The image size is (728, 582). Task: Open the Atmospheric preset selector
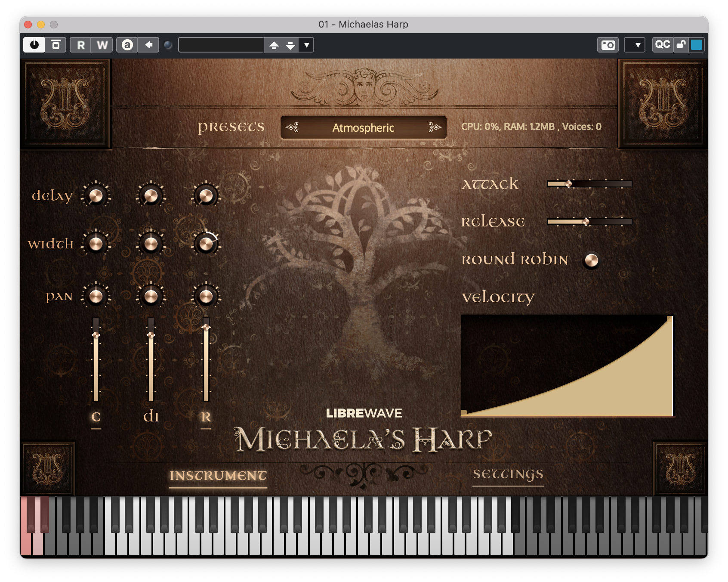364,127
